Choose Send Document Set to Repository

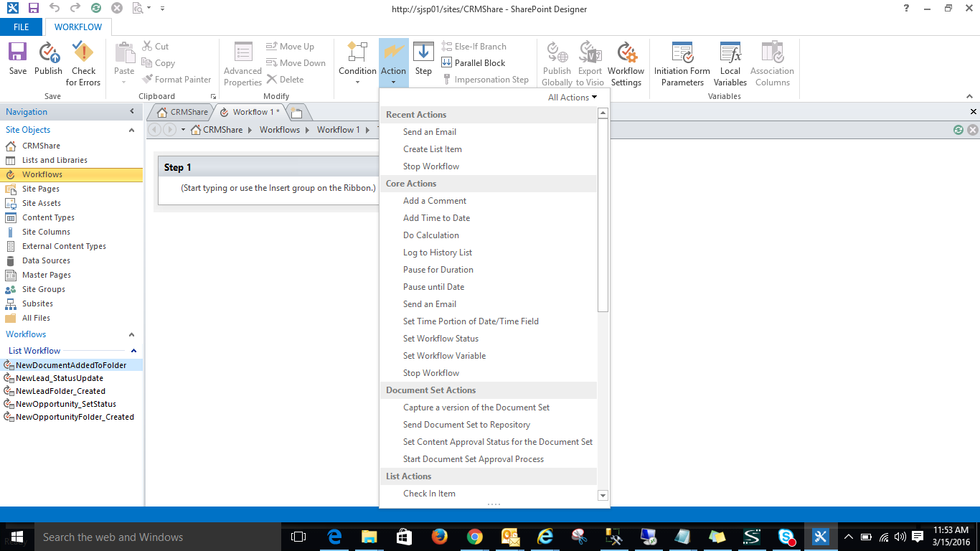(466, 425)
